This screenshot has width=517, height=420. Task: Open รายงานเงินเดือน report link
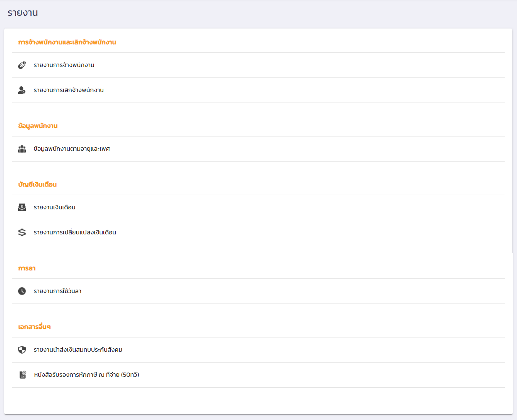tap(54, 207)
